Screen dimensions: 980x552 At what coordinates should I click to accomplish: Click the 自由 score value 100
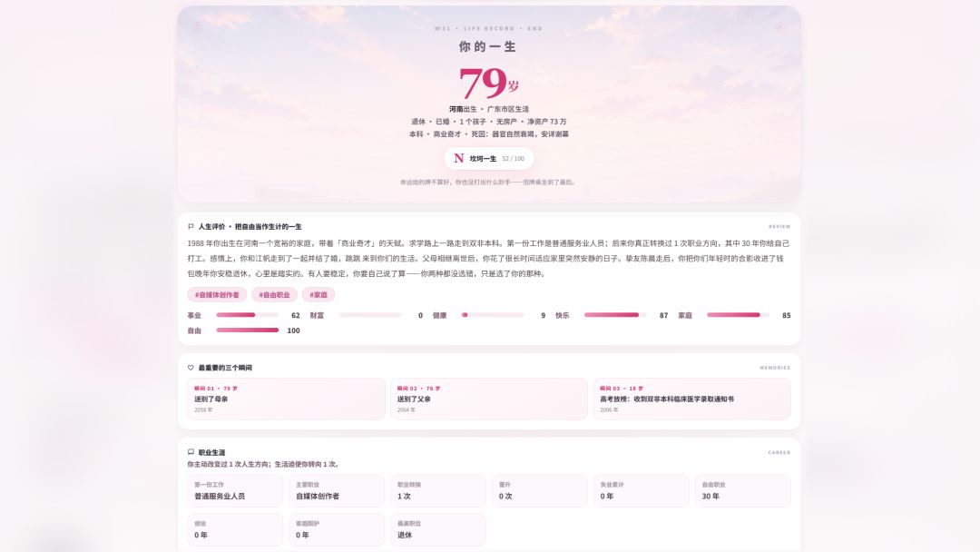point(293,330)
